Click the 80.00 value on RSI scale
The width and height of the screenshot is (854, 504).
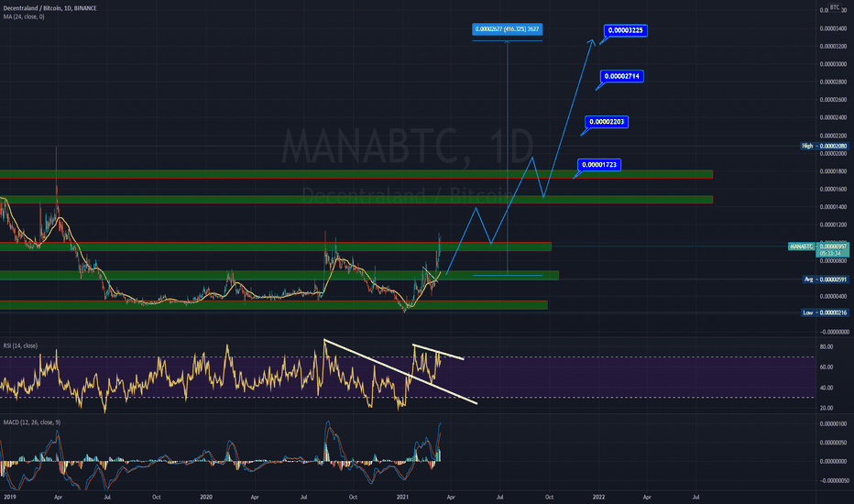coord(827,347)
